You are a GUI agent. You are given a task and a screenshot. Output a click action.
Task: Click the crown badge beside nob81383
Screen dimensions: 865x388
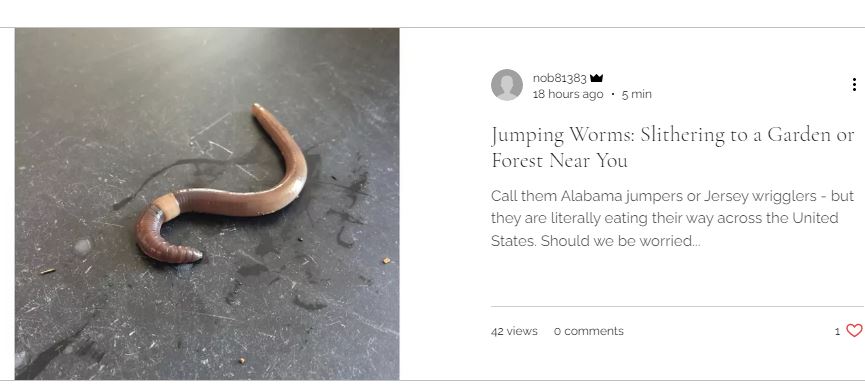tap(596, 78)
